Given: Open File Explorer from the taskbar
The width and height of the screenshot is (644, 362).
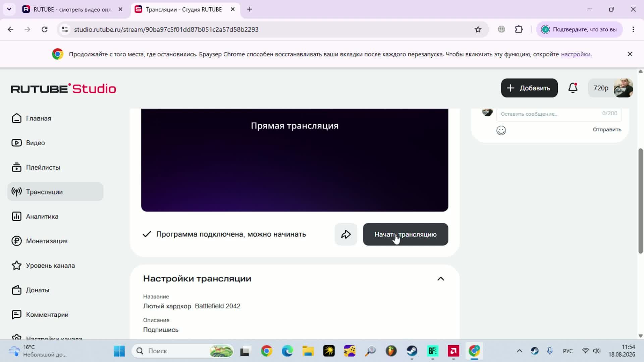Looking at the screenshot, I should coord(308,351).
